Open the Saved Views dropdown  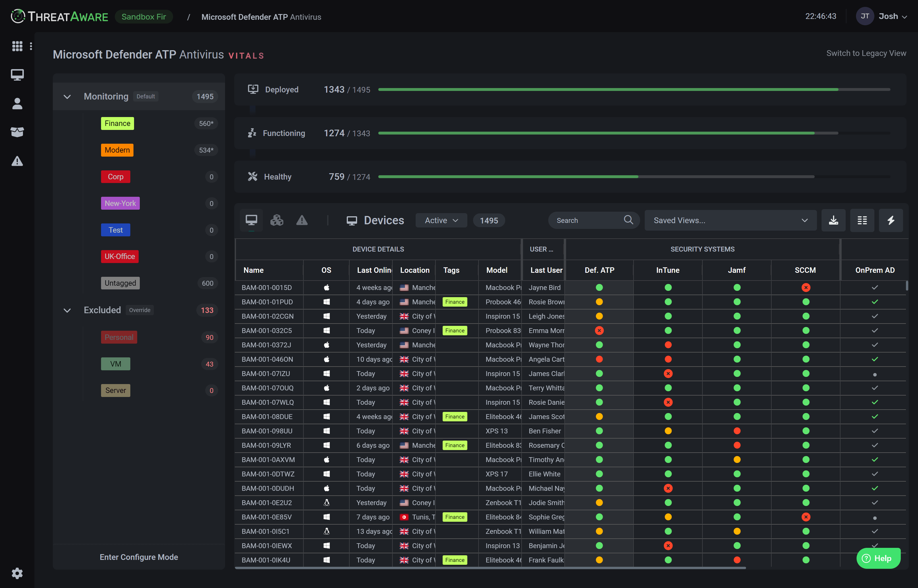[730, 220]
